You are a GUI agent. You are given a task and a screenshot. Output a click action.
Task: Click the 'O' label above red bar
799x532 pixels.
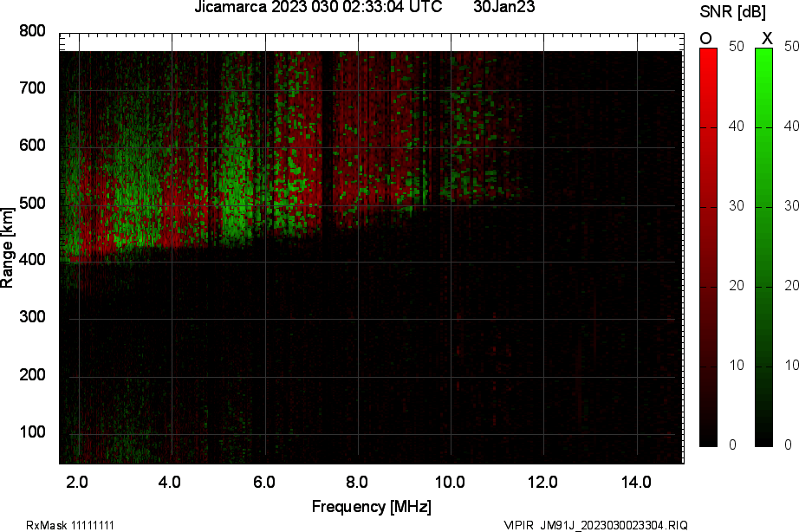coord(706,38)
